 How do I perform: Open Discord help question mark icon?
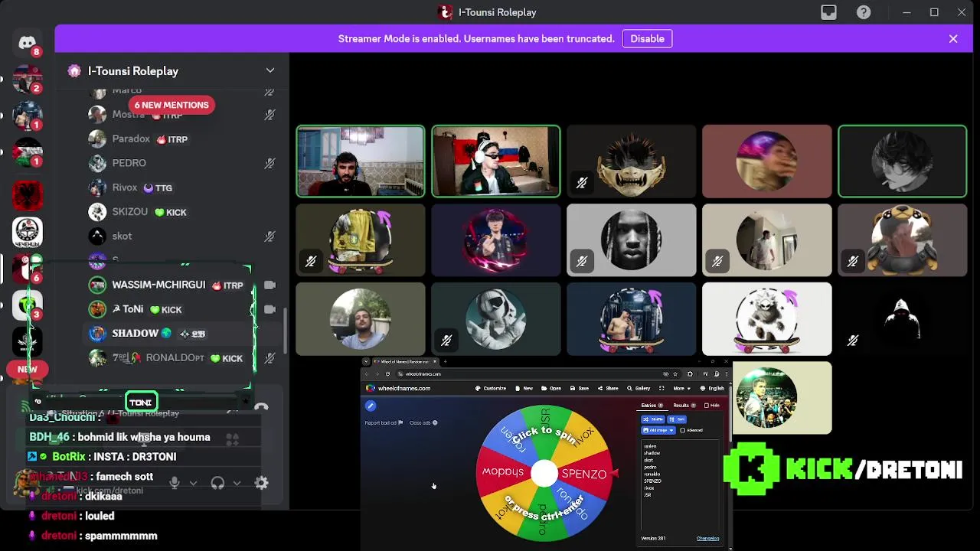pyautogui.click(x=864, y=12)
